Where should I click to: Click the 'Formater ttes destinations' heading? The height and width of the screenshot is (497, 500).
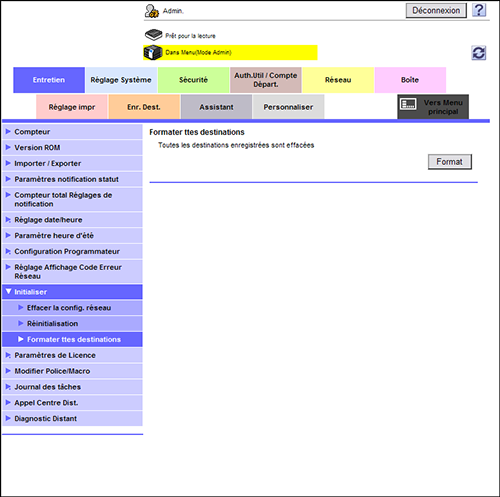click(x=197, y=132)
